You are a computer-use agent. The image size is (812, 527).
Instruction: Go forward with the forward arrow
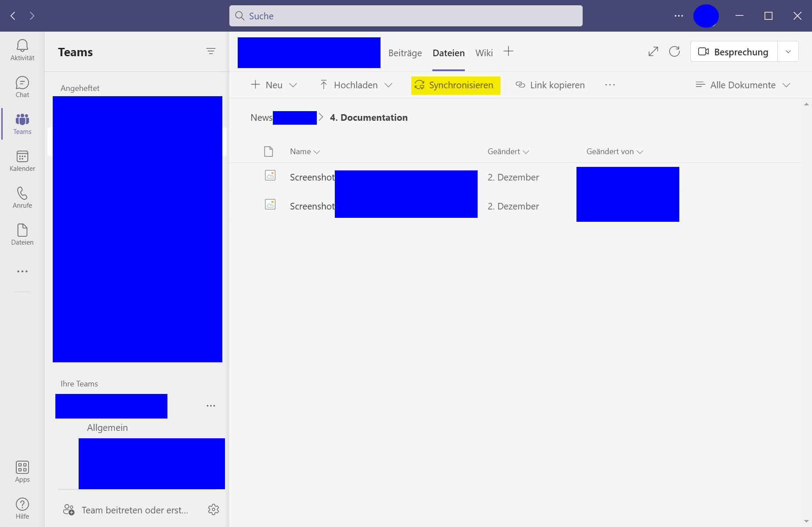point(32,16)
